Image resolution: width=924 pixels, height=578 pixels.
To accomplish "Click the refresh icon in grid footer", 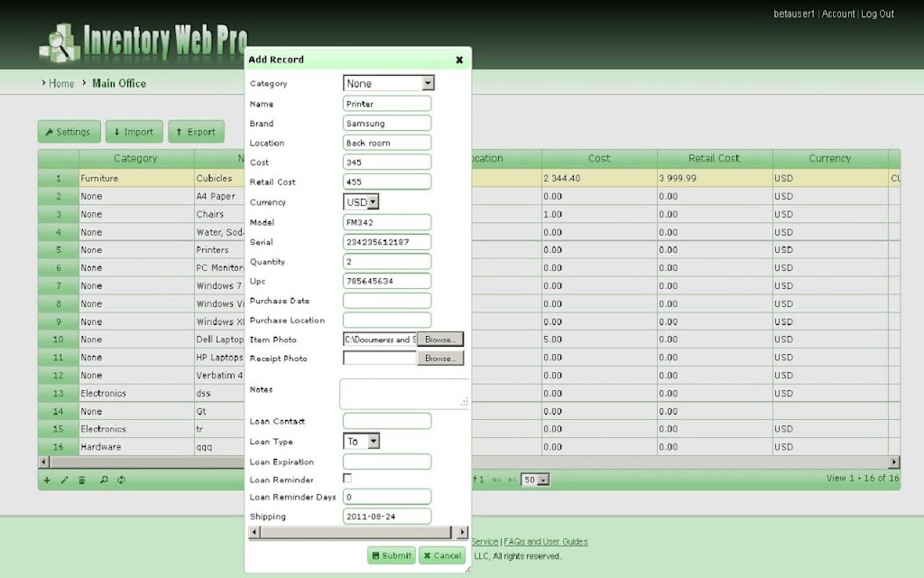I will coord(122,480).
